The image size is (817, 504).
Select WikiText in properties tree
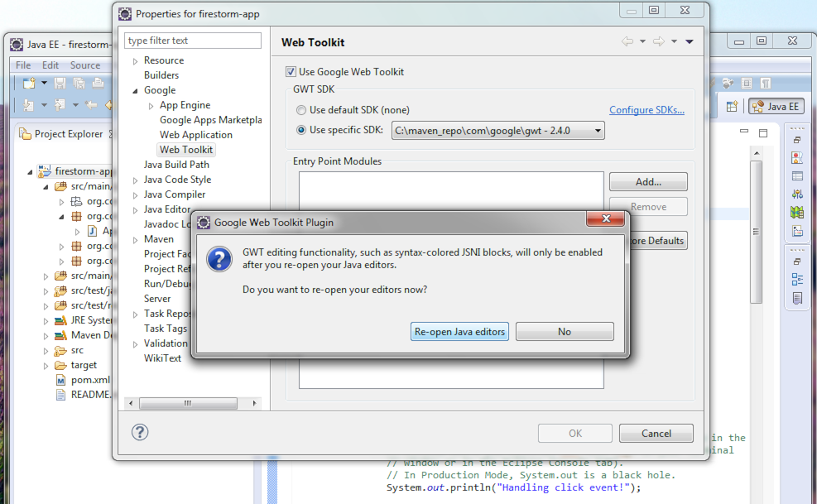(x=162, y=358)
